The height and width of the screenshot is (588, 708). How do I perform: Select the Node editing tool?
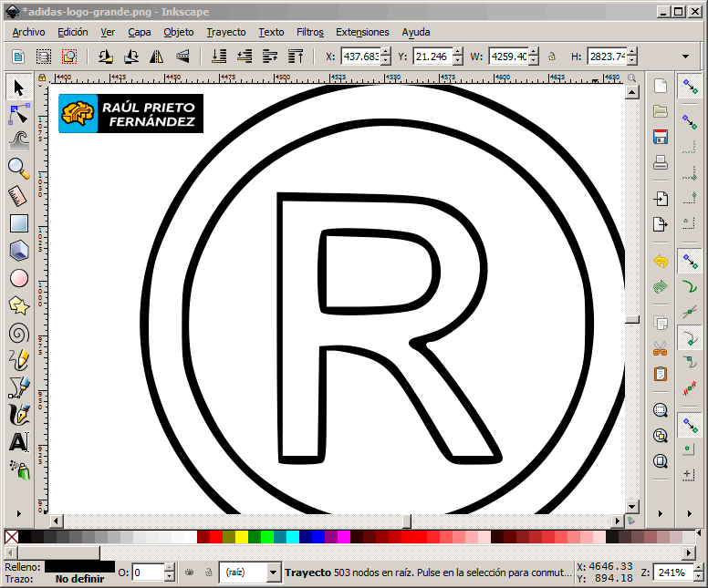(18, 115)
